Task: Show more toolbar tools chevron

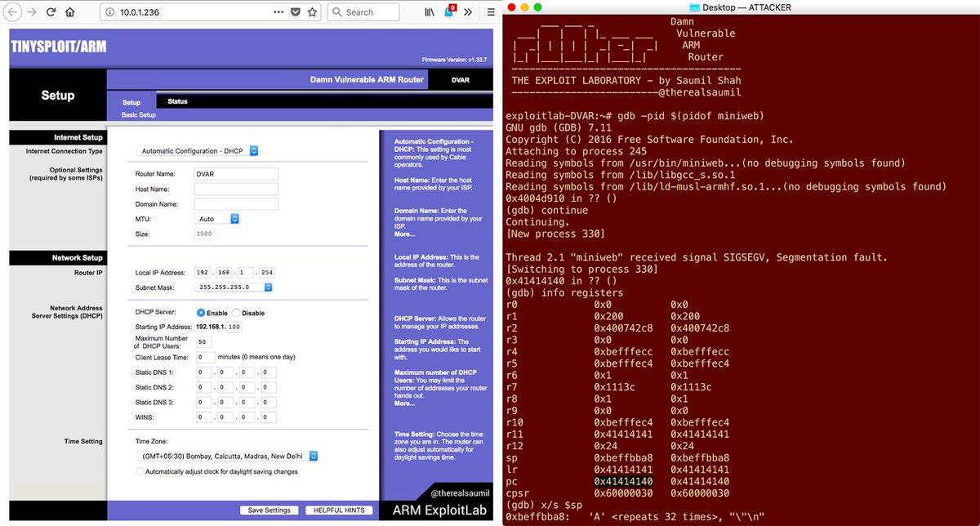Action: click(467, 12)
